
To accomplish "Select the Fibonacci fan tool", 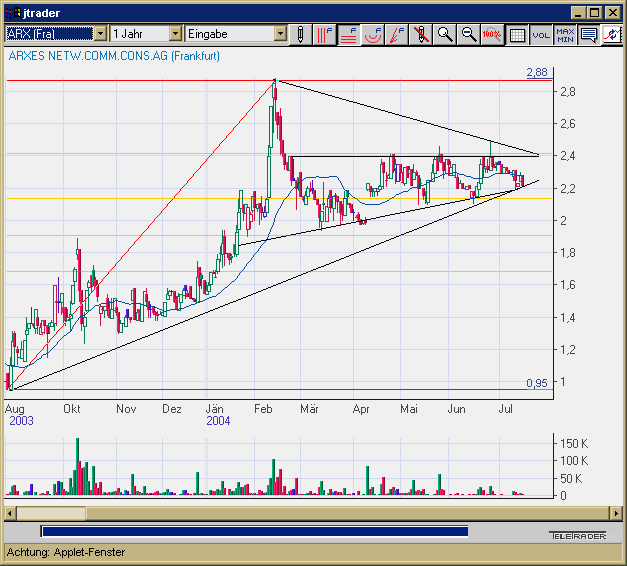I will (396, 34).
